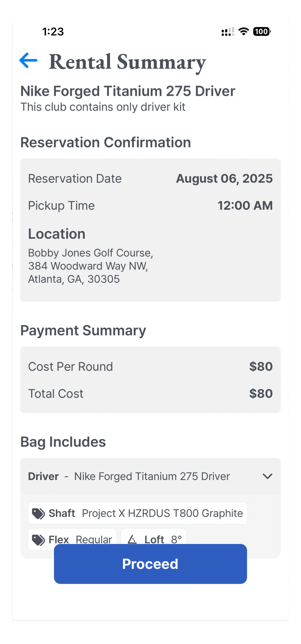
Task: Tap the clock time in status bar
Action: pyautogui.click(x=53, y=32)
